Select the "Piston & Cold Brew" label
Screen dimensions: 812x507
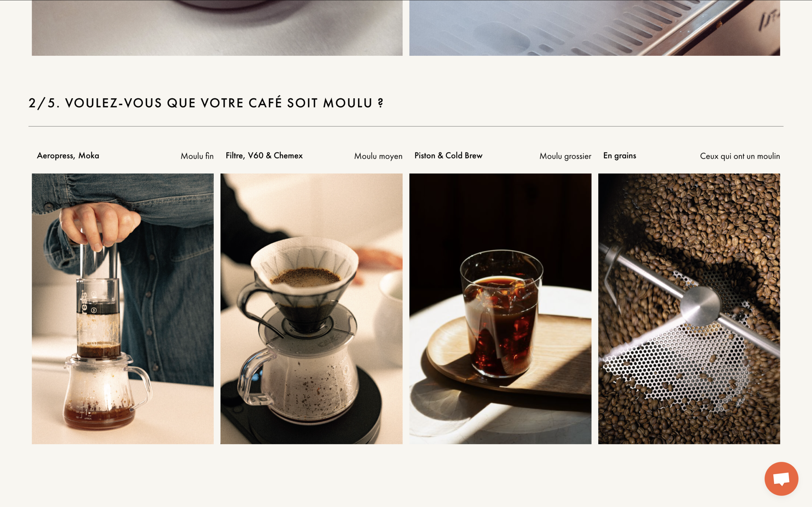tap(448, 156)
